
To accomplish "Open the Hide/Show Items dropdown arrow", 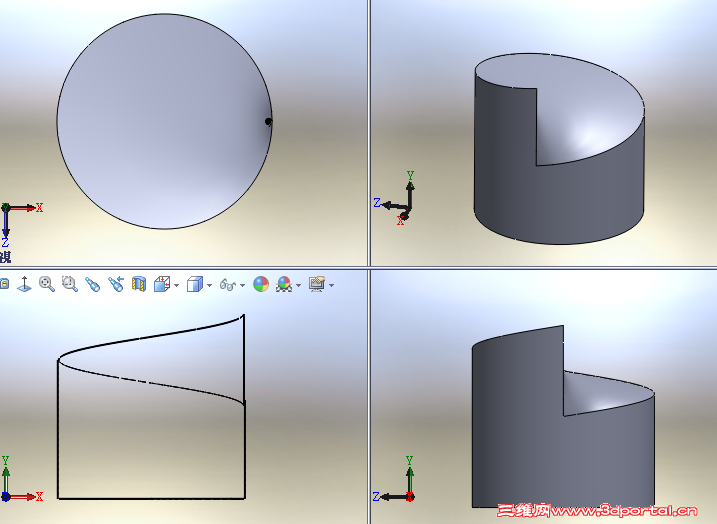I will click(242, 285).
